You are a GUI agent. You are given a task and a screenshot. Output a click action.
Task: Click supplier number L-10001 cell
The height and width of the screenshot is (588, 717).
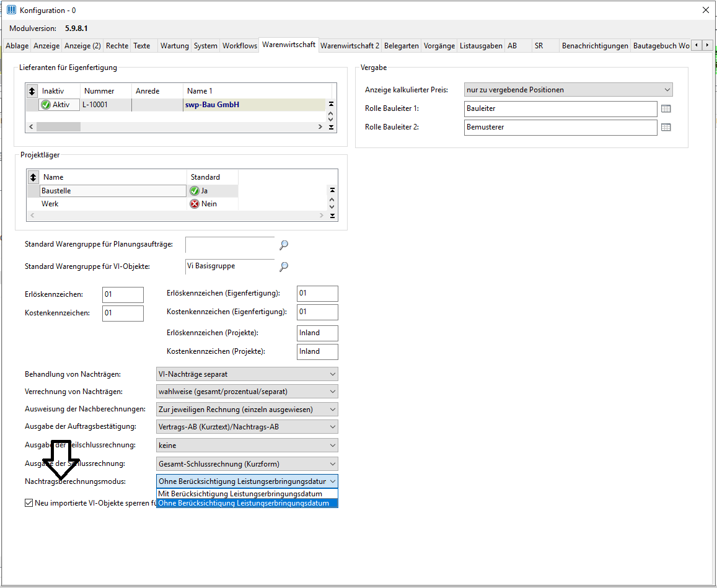click(106, 105)
